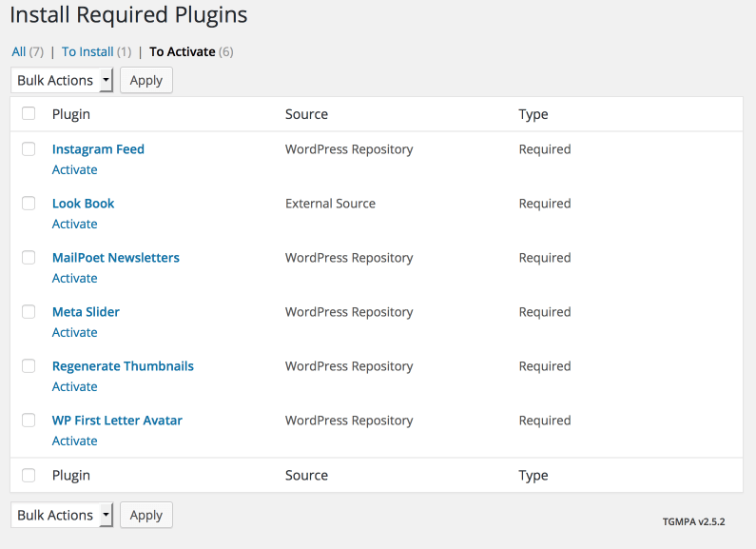Select the MailPoet Newsletters checkbox
Screen dimensions: 756x549
coord(29,257)
